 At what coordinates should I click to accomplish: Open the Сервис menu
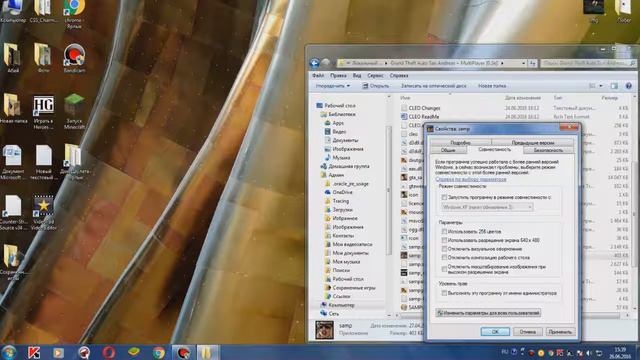tap(375, 76)
